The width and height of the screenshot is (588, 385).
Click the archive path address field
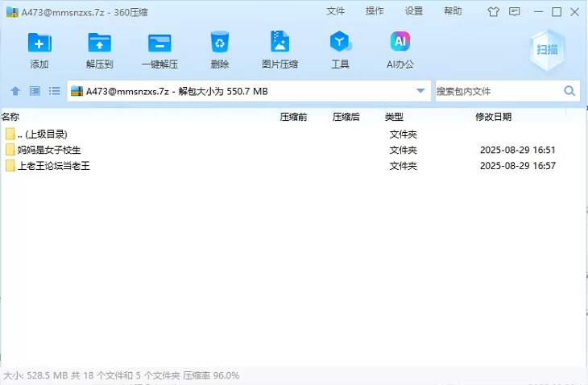tap(247, 91)
